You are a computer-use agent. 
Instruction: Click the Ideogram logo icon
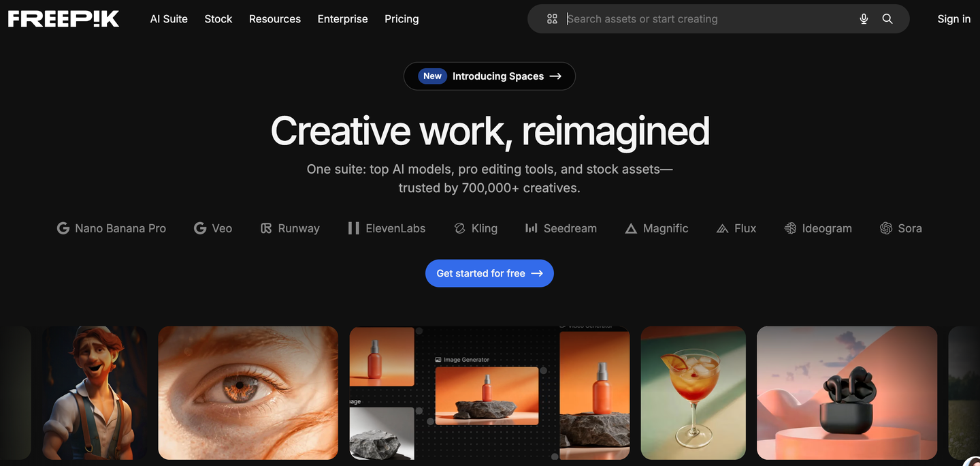(790, 228)
